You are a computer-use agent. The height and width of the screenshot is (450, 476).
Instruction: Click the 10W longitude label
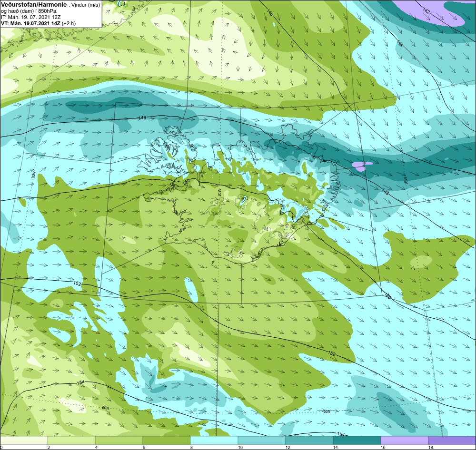[405, 181]
